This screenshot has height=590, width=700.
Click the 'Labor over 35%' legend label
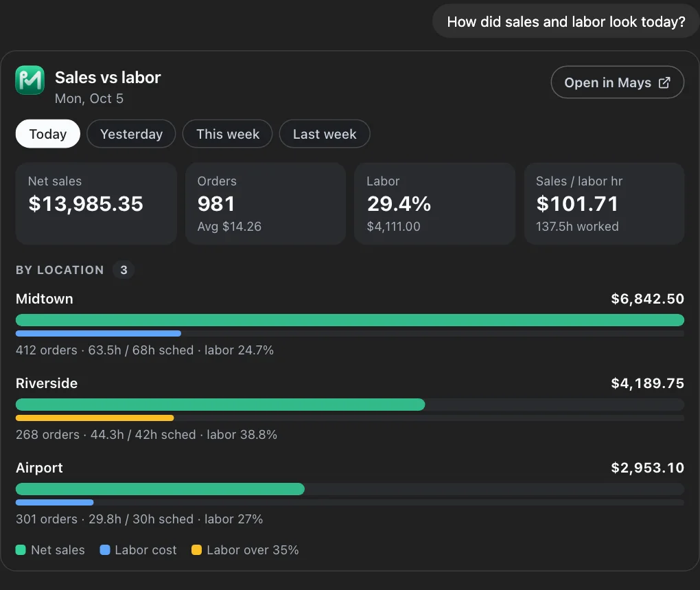253,549
